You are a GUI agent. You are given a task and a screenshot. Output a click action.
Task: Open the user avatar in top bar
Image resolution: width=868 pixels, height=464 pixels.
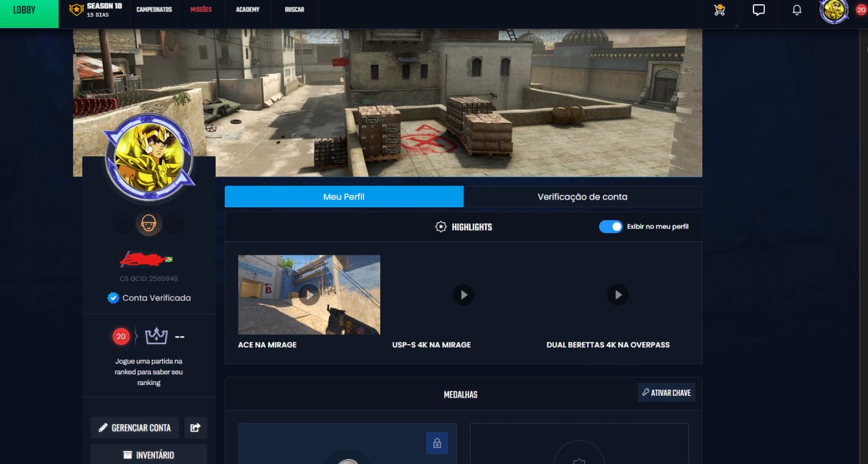point(834,10)
